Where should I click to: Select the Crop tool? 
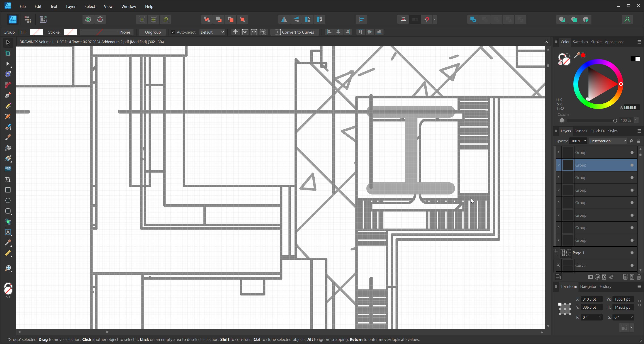(8, 179)
